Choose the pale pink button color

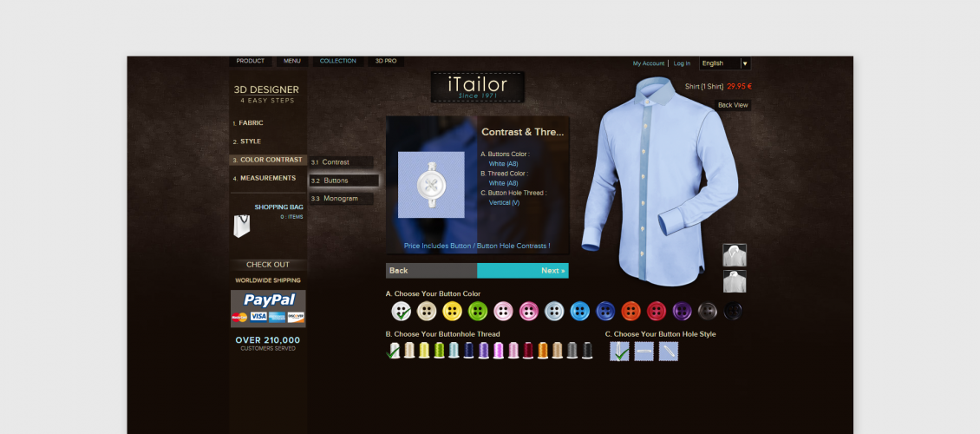click(x=503, y=311)
